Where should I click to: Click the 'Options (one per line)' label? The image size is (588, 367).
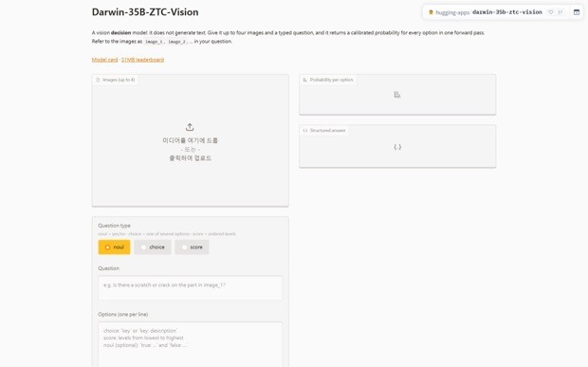[123, 315]
